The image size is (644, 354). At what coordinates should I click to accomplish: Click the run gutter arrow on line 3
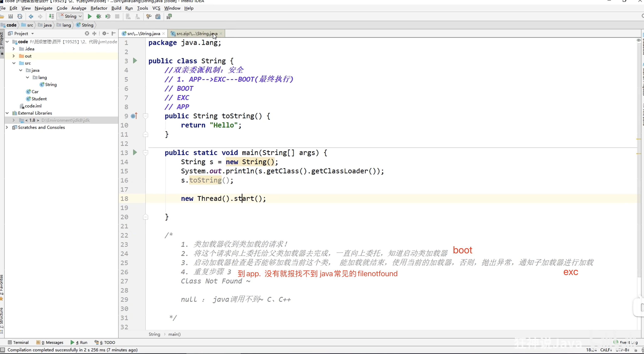click(135, 61)
